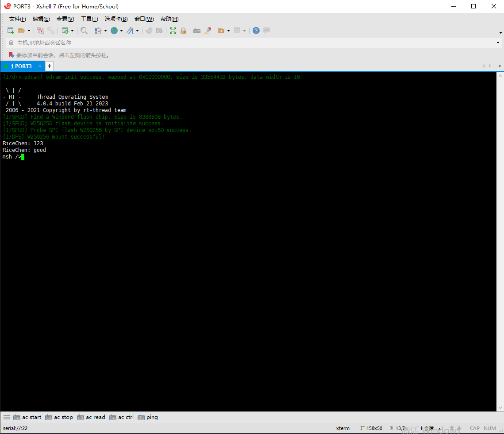This screenshot has width=504, height=434.
Task: Click the feedback speech bubble icon
Action: click(x=266, y=31)
